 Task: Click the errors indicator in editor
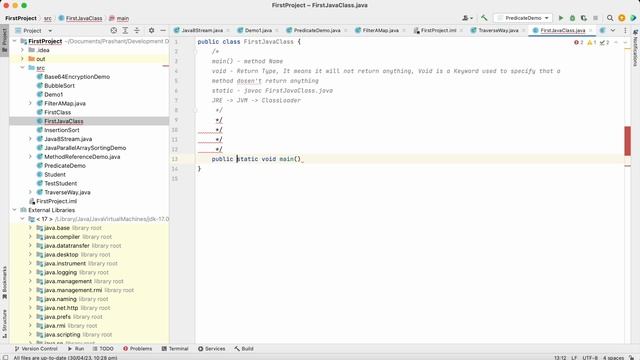[578, 42]
